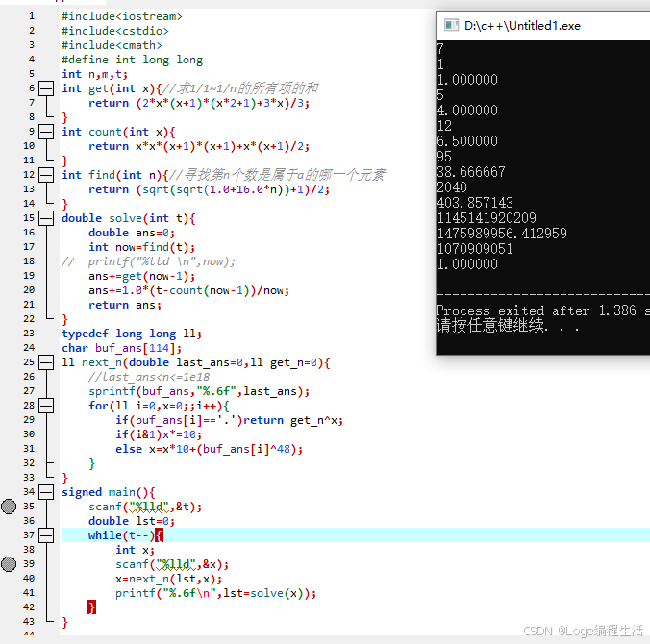Image resolution: width=650 pixels, height=644 pixels.
Task: Collapse the find function fold at line 12
Action: tap(46, 175)
